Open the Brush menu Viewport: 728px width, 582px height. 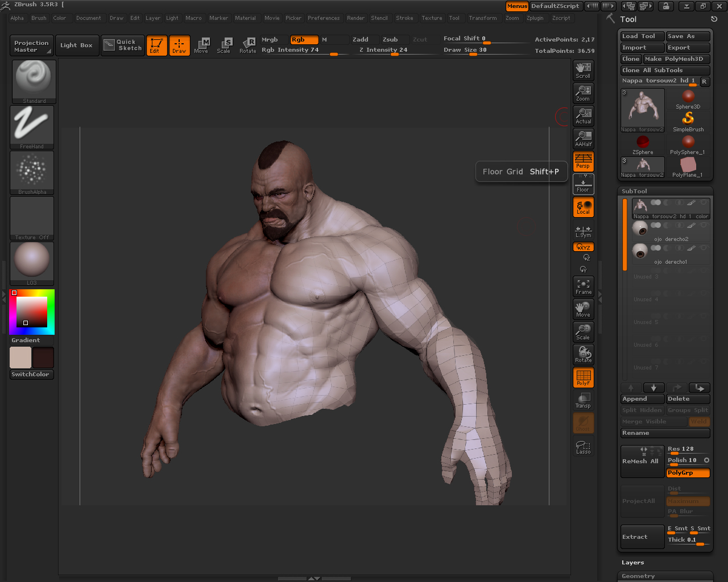click(x=39, y=18)
